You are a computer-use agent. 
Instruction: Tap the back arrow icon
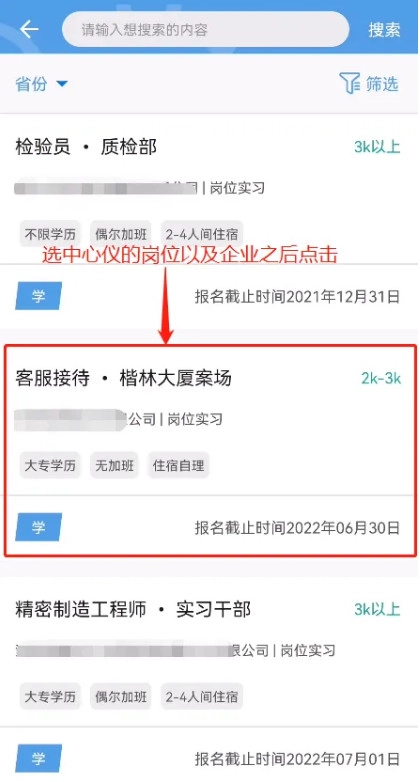point(29,29)
